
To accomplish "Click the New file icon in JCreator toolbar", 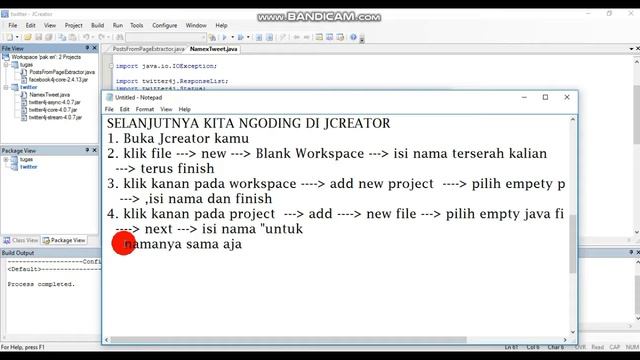I will tap(9, 37).
